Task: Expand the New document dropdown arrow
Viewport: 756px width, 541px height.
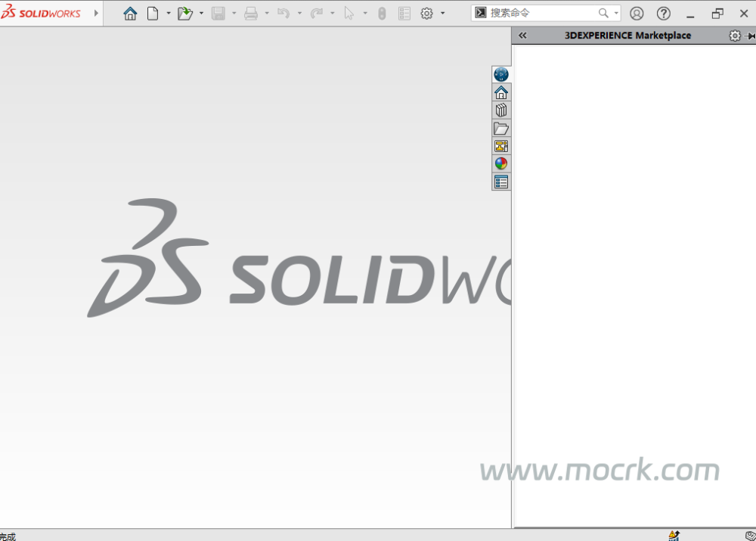Action: (x=168, y=14)
